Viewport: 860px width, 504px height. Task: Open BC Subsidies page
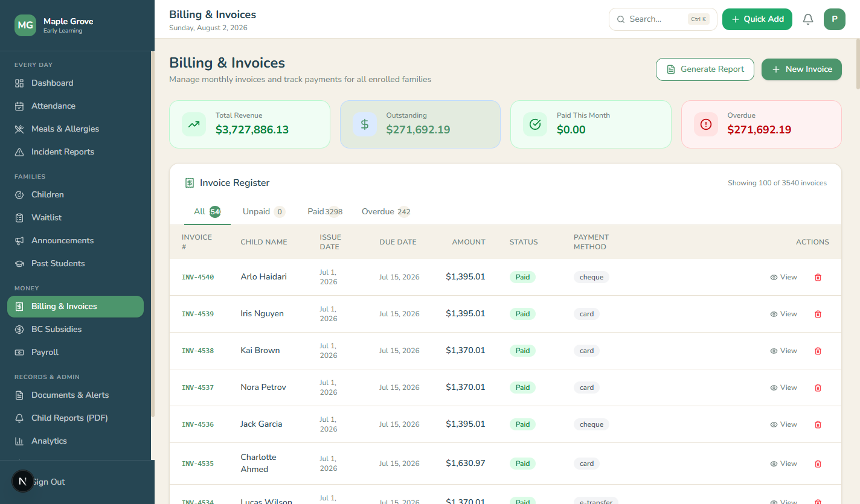click(75, 330)
